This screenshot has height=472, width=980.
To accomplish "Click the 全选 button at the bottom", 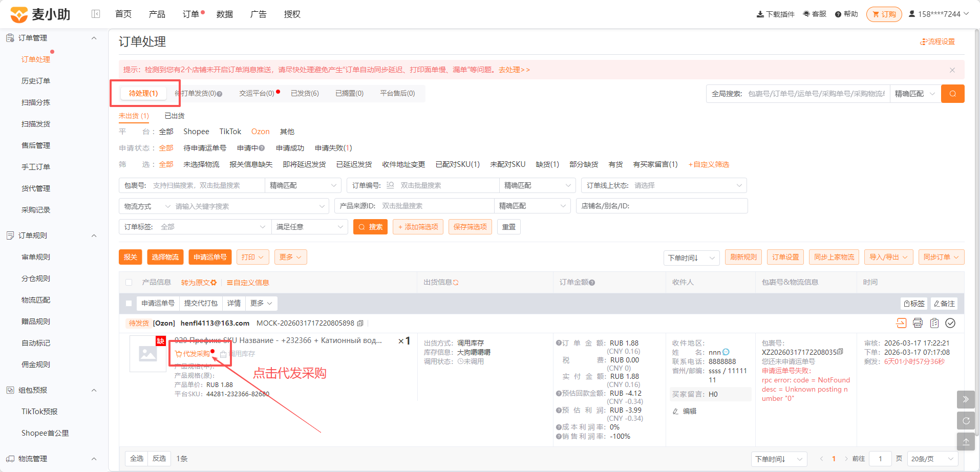I will tap(137, 458).
